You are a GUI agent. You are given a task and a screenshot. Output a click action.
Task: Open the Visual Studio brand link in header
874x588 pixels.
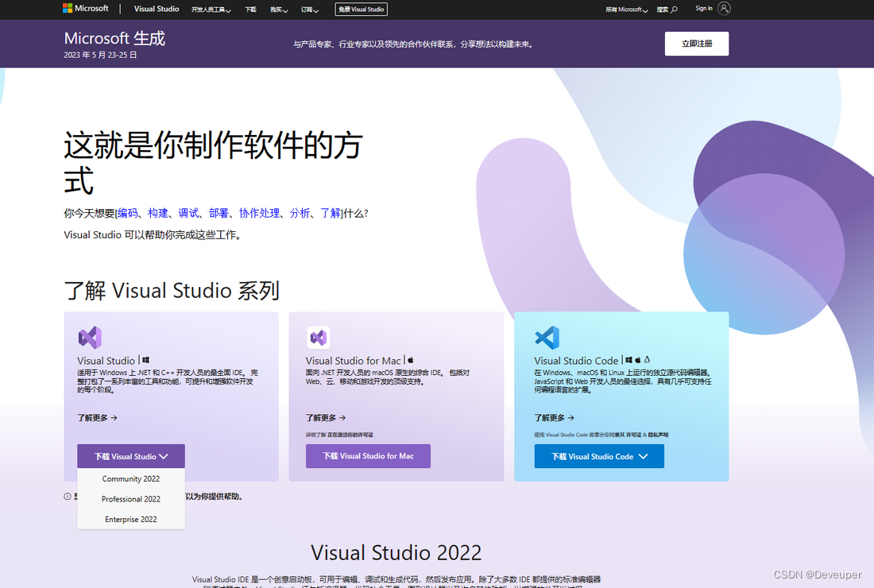click(157, 9)
